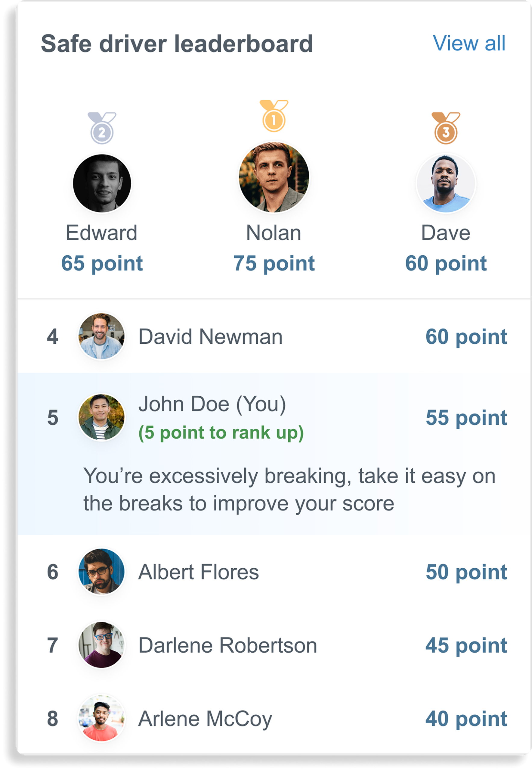
Task: Select Dave's profile picture
Action: pos(446,183)
